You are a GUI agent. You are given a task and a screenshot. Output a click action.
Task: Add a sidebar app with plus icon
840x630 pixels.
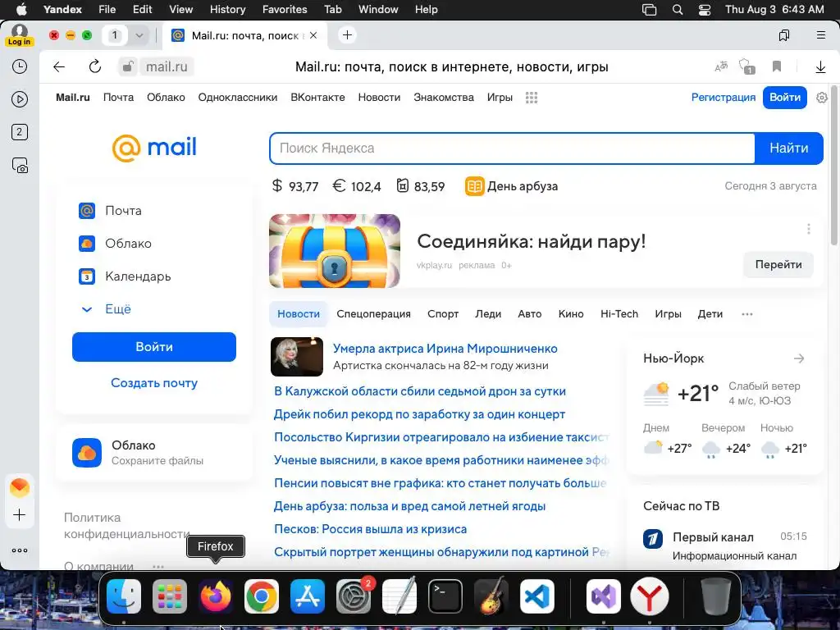click(20, 515)
